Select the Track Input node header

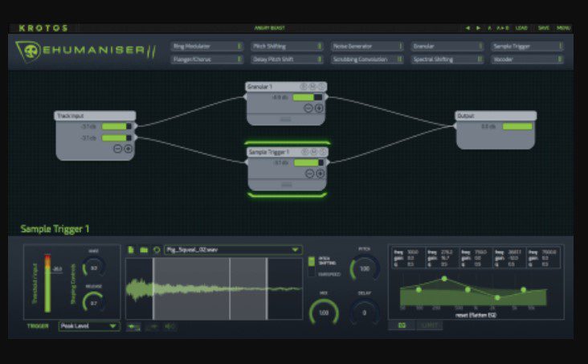click(x=96, y=116)
